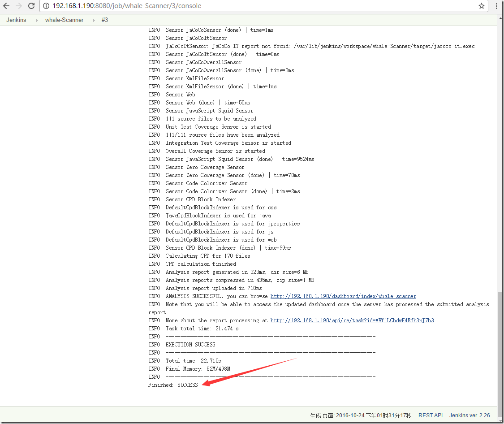Open build #3 breadcrumb link
504x424 pixels.
pyautogui.click(x=105, y=20)
